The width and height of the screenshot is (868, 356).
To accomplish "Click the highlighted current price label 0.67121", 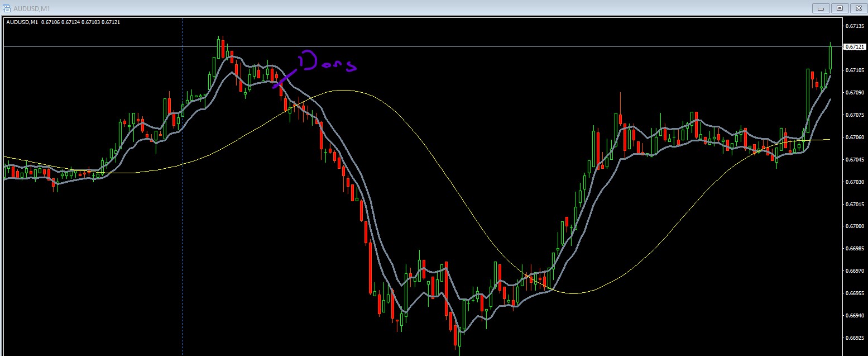I will (x=854, y=47).
